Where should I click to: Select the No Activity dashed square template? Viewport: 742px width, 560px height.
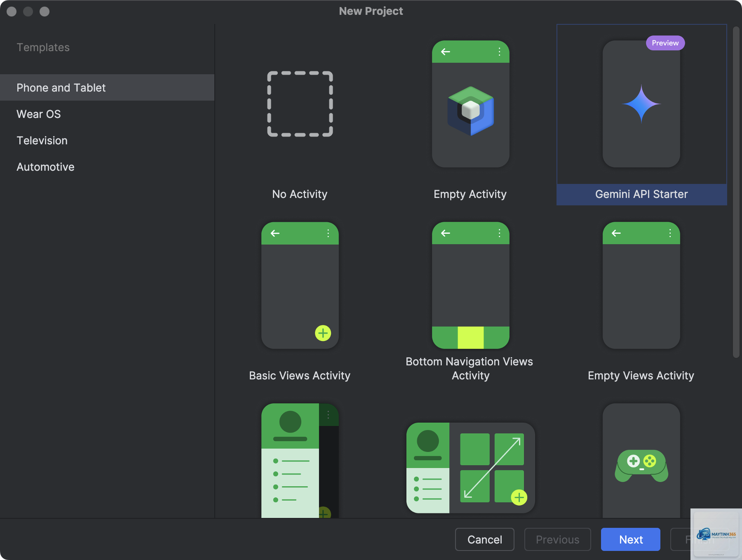(300, 104)
